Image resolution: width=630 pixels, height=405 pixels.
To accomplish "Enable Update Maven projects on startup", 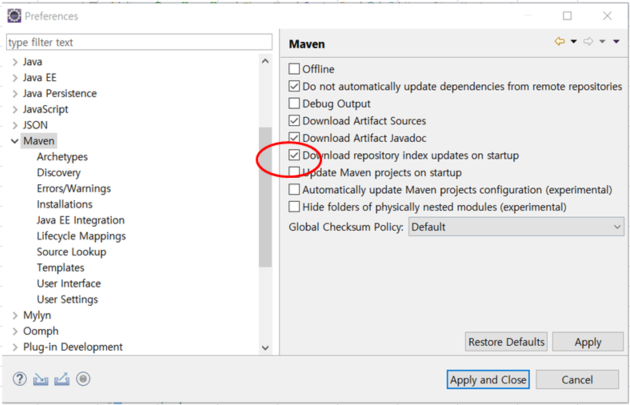I will [294, 172].
